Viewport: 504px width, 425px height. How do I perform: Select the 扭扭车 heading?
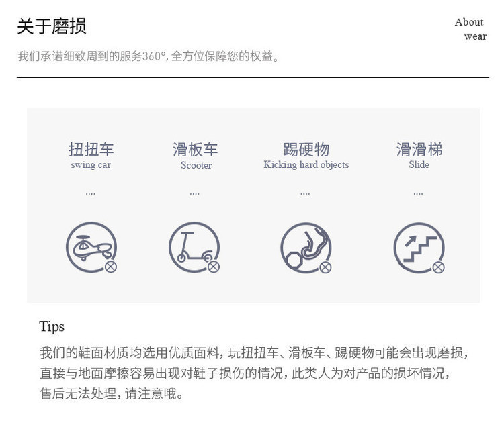[x=91, y=150]
